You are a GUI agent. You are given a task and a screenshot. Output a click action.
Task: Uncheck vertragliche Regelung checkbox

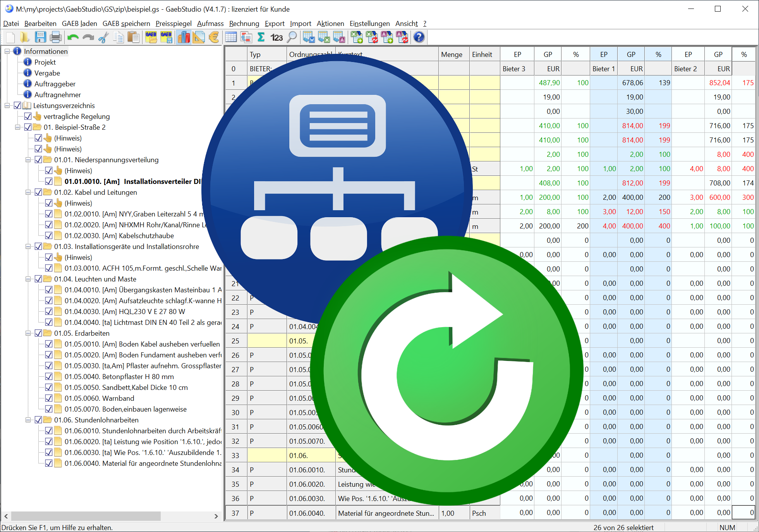click(x=28, y=116)
